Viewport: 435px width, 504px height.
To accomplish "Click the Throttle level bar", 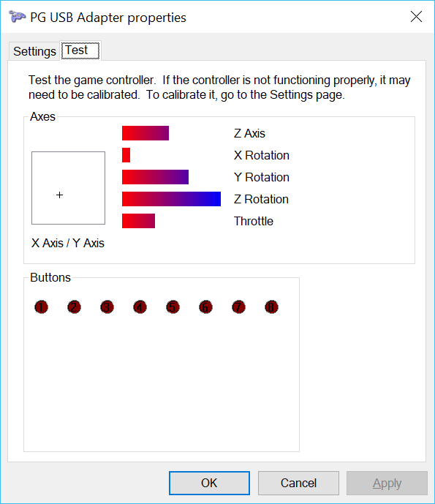I will [x=138, y=221].
